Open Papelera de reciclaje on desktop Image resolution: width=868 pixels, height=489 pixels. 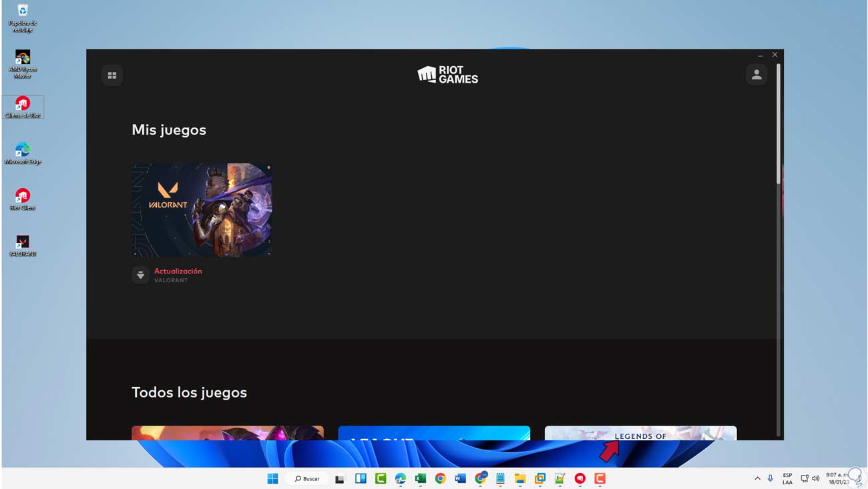click(x=22, y=18)
